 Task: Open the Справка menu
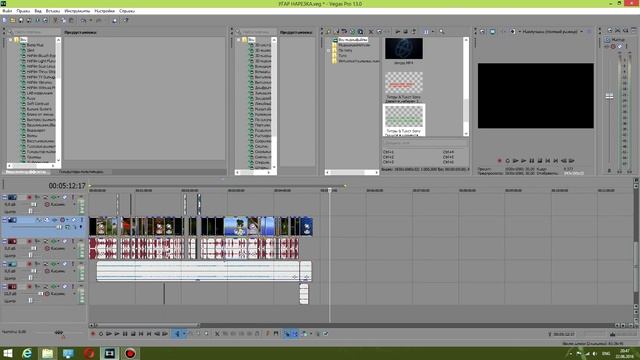(127, 11)
